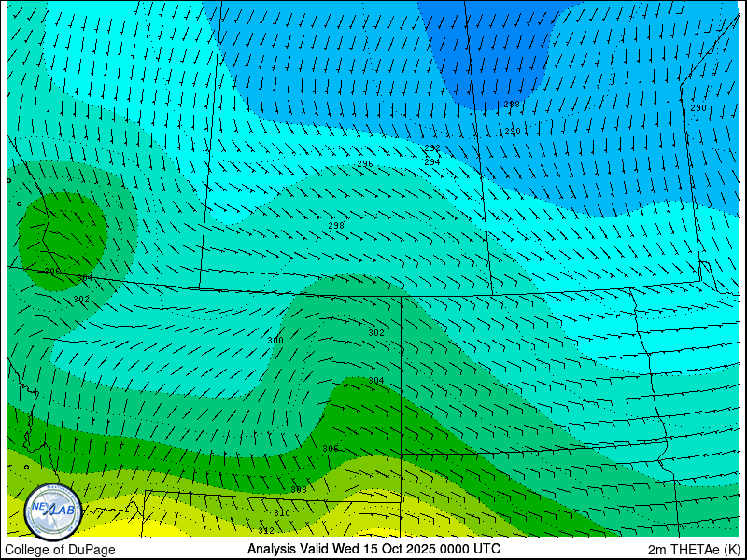
Task: Click the "College of DuPage" caption
Action: pos(60,550)
